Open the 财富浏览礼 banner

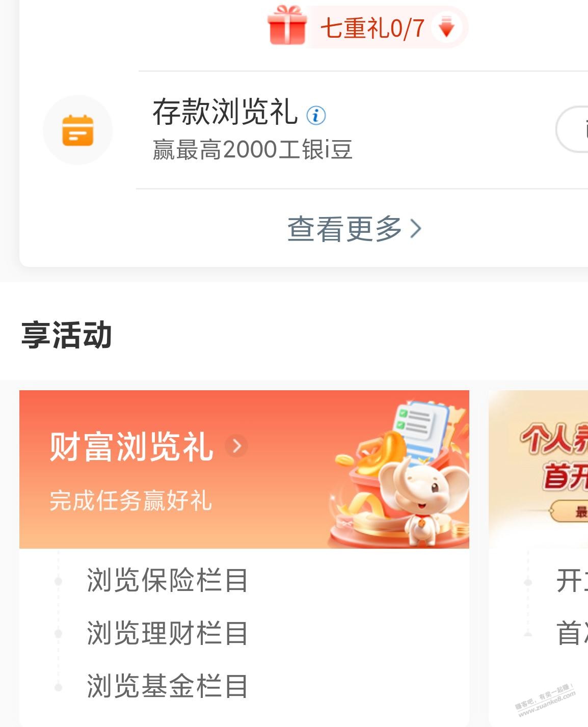pyautogui.click(x=244, y=469)
